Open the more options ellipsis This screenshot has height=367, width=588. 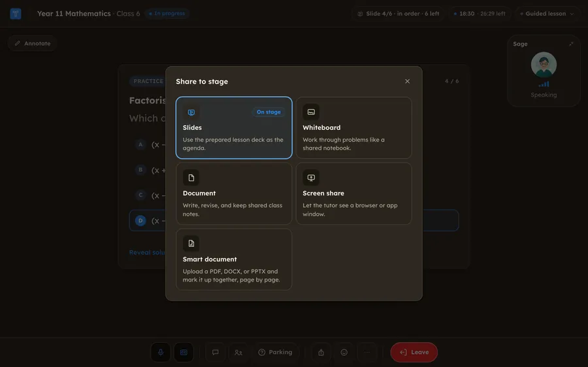pos(367,353)
